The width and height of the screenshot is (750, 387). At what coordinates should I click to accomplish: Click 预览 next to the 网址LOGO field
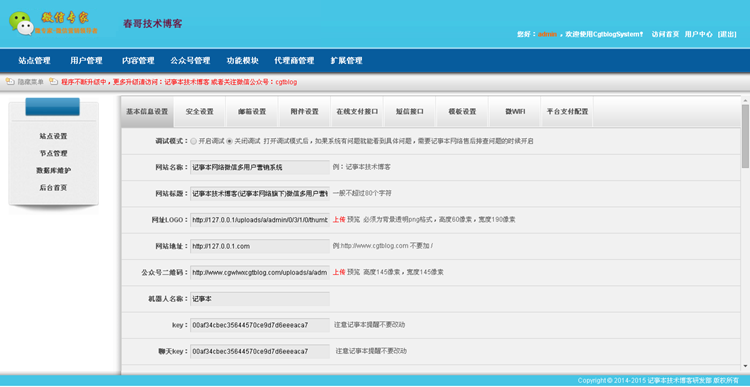point(353,220)
